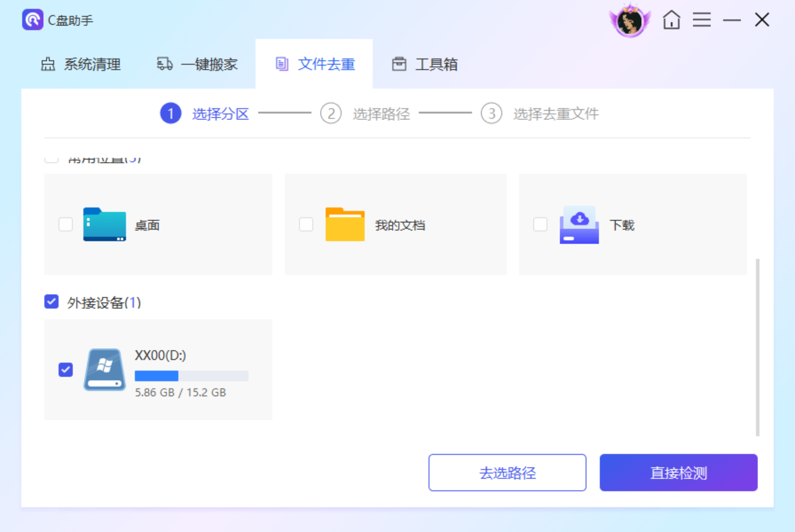The image size is (795, 532).
Task: Switch to the 工具箱 tab
Action: [424, 64]
